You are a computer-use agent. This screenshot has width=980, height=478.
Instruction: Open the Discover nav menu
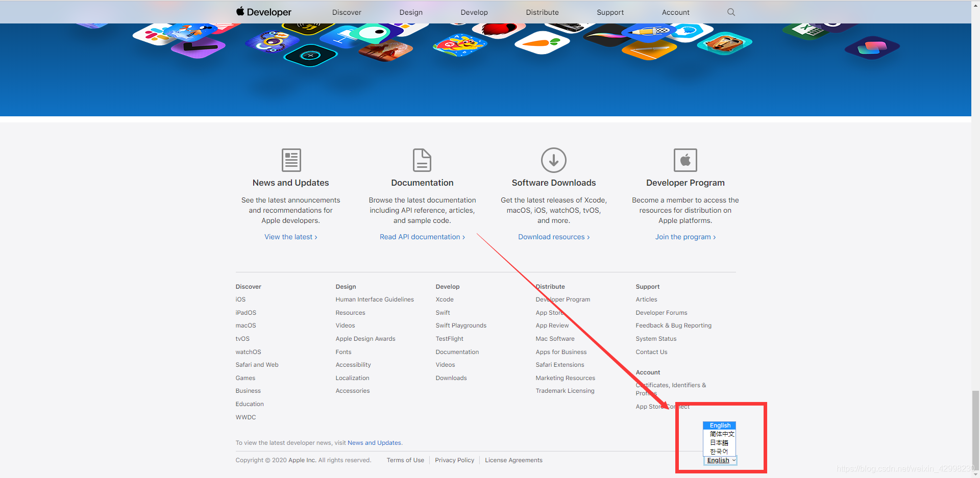point(347,12)
